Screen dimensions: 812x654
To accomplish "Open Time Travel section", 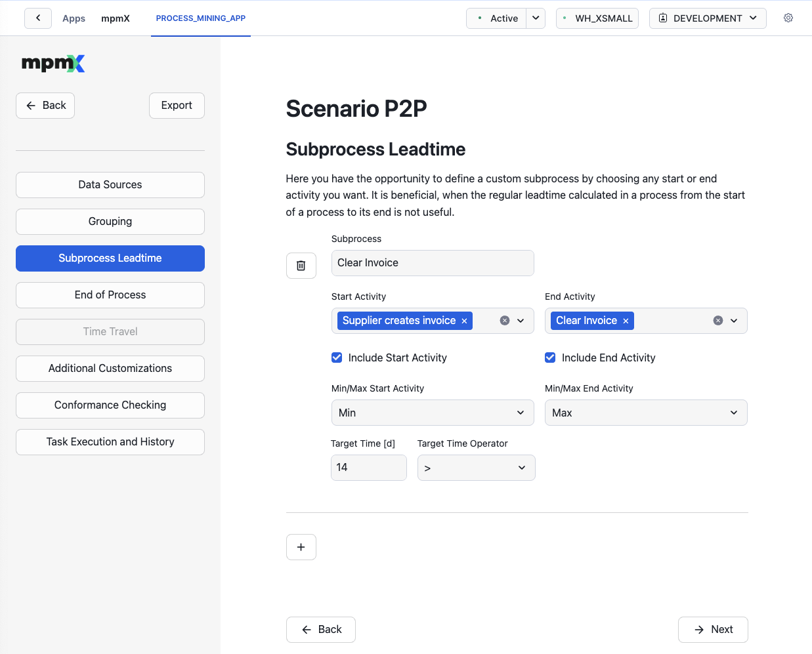I will point(110,332).
